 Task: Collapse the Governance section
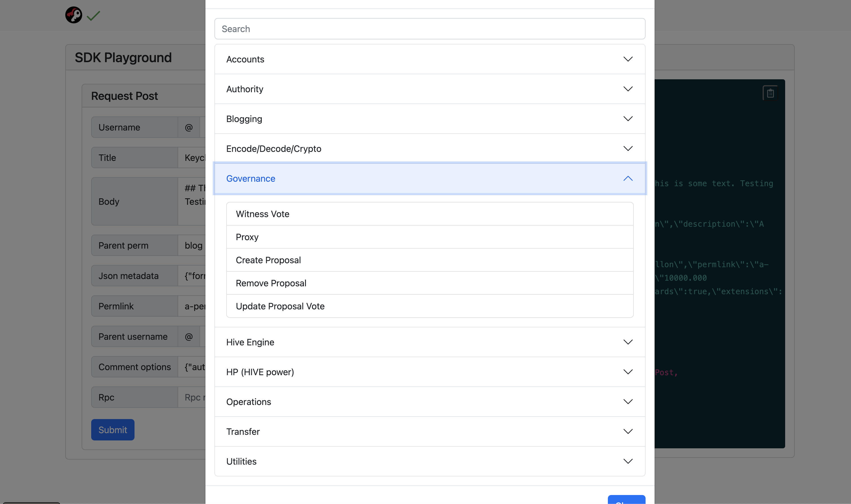coord(430,179)
